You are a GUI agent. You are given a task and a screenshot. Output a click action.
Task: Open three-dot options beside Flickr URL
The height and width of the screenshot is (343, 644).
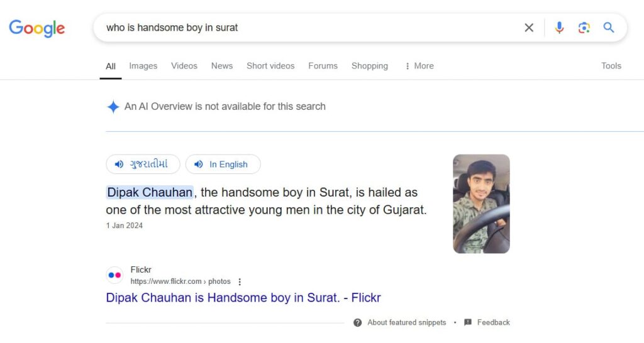tap(240, 281)
